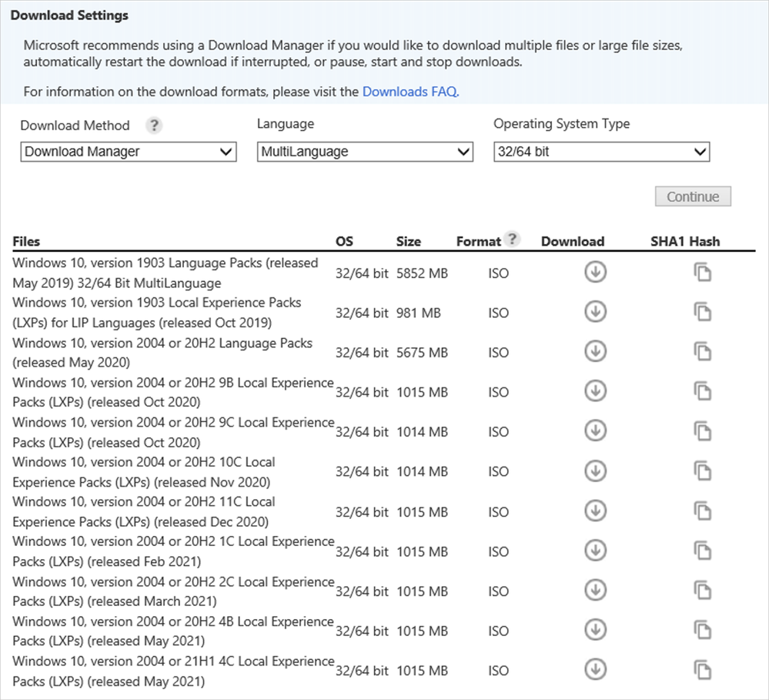Click the Files column header

[x=26, y=241]
